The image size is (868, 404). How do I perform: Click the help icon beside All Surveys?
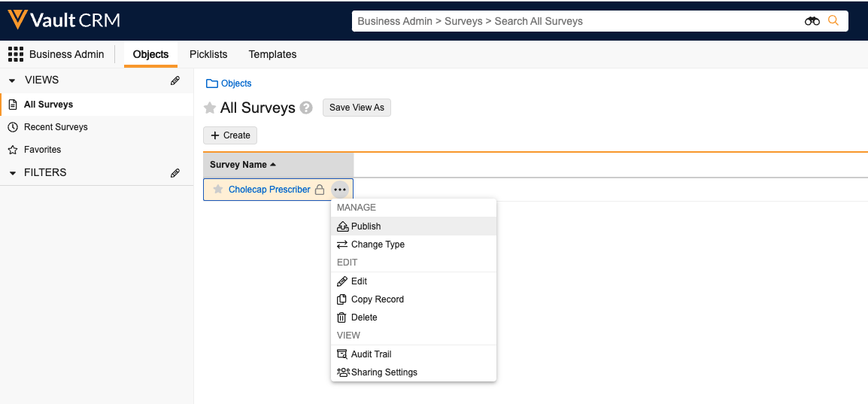[306, 108]
